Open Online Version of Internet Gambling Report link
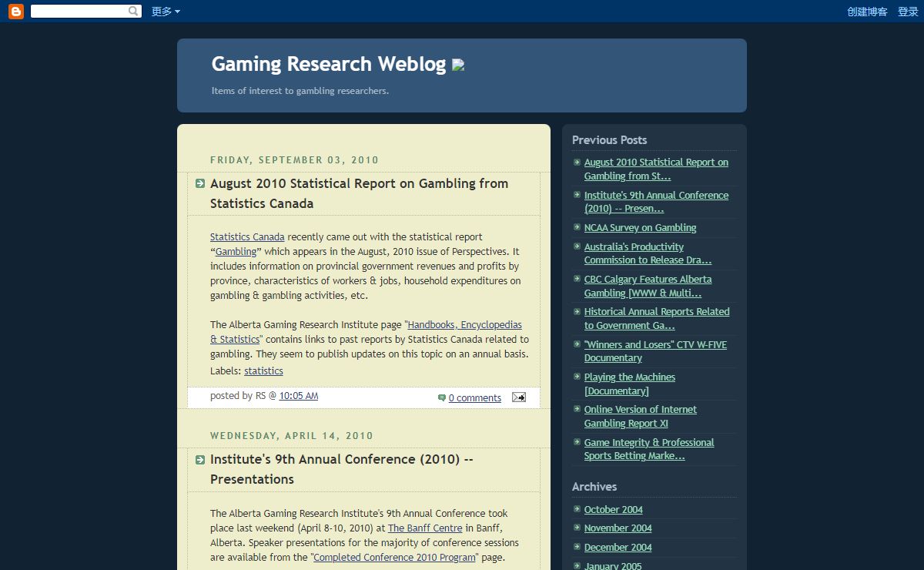 (x=641, y=417)
